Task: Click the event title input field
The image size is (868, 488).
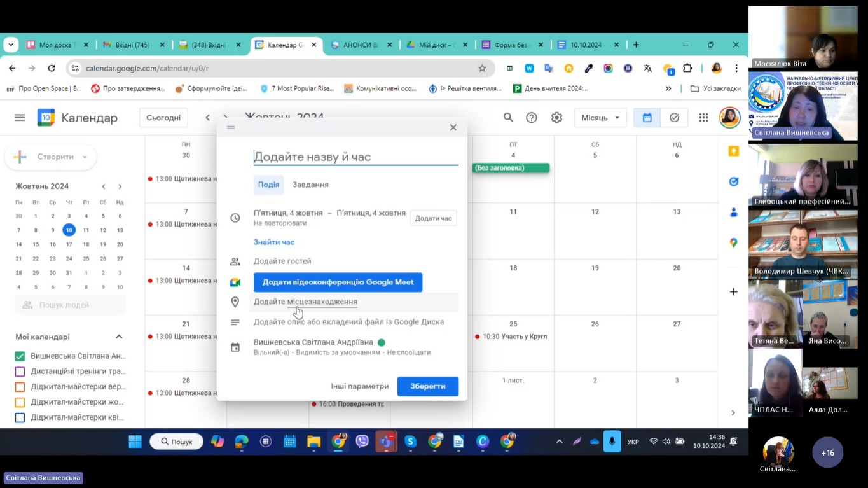Action: pos(355,157)
